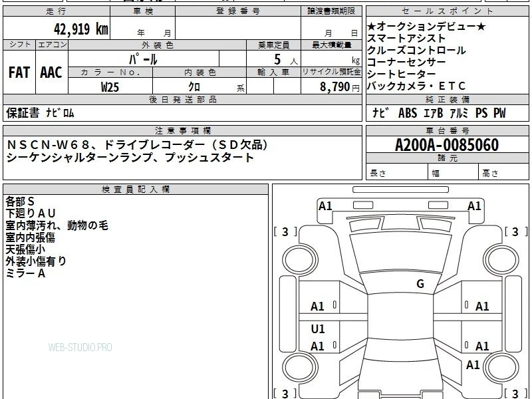This screenshot has width=532, height=399.
Task: Click the 最大積載量 header
Action: click(331, 45)
